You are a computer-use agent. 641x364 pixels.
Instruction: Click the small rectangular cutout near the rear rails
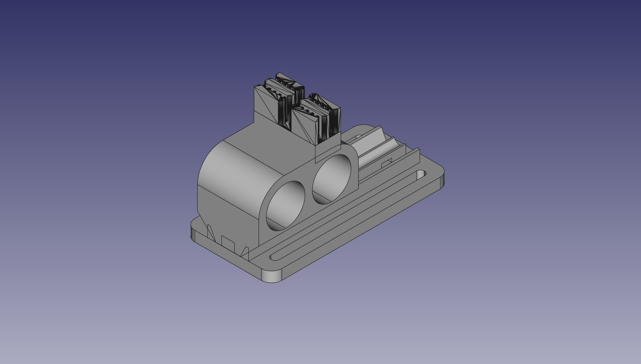386,163
